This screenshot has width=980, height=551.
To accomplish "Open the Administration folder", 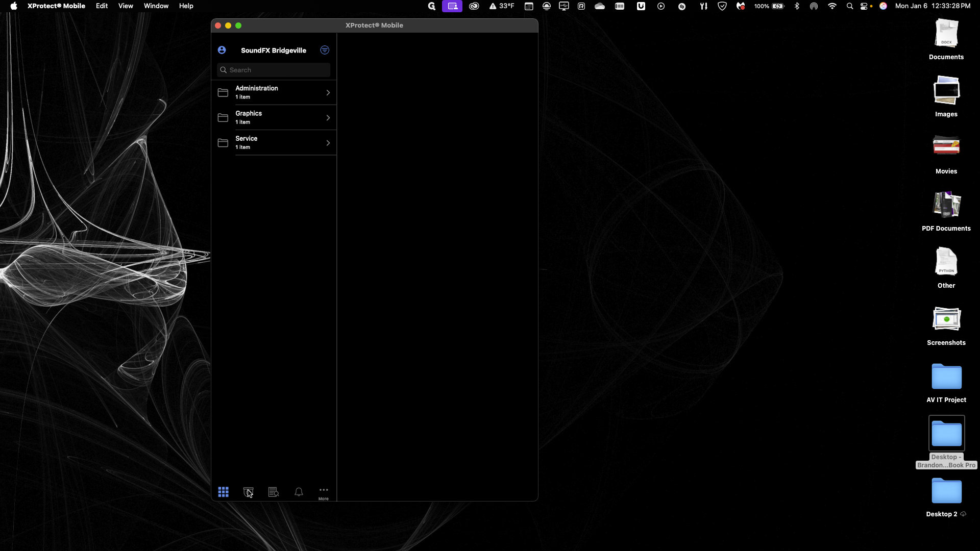I will pyautogui.click(x=274, y=92).
